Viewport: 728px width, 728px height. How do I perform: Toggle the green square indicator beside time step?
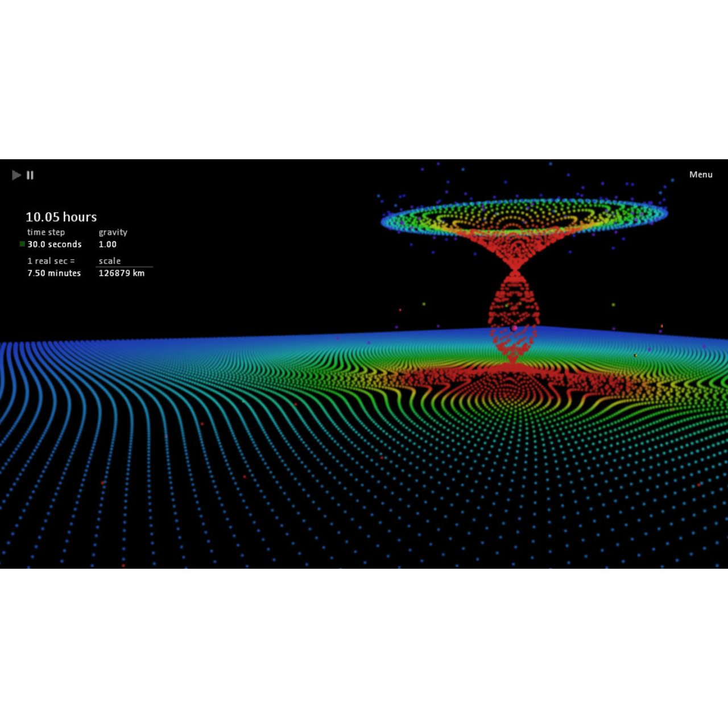click(22, 244)
